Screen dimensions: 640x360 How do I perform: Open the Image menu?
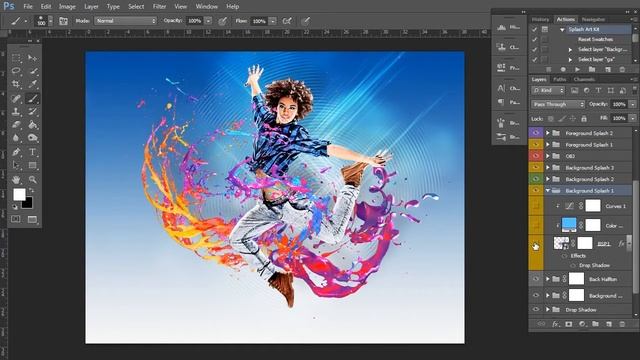coord(67,7)
